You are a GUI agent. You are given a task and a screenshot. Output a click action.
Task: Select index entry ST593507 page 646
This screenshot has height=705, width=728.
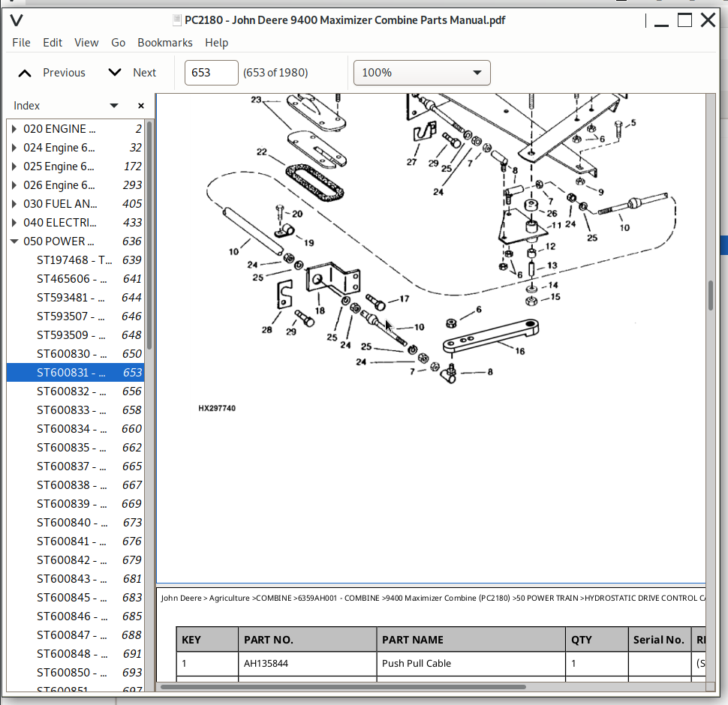point(75,316)
